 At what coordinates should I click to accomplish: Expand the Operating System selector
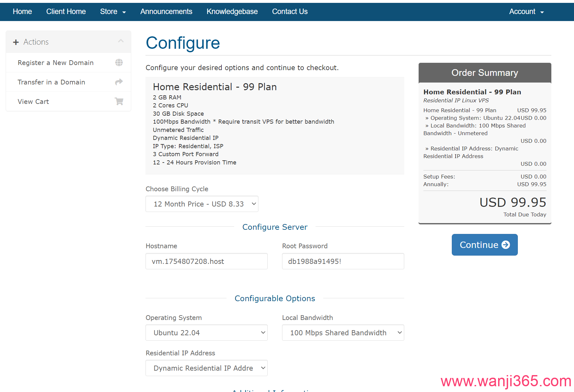206,333
